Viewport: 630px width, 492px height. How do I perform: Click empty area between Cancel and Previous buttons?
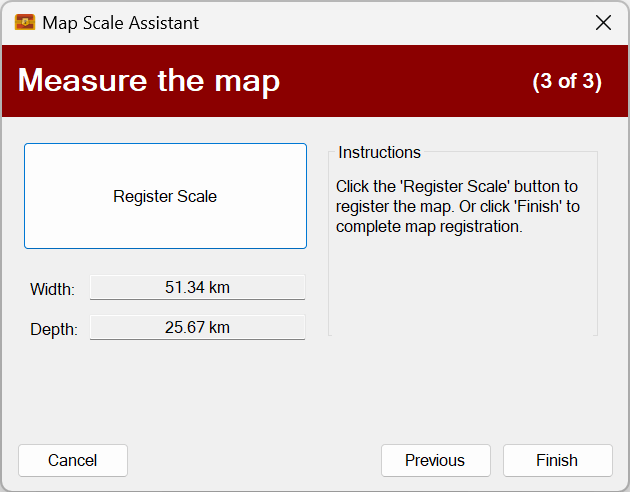[254, 460]
